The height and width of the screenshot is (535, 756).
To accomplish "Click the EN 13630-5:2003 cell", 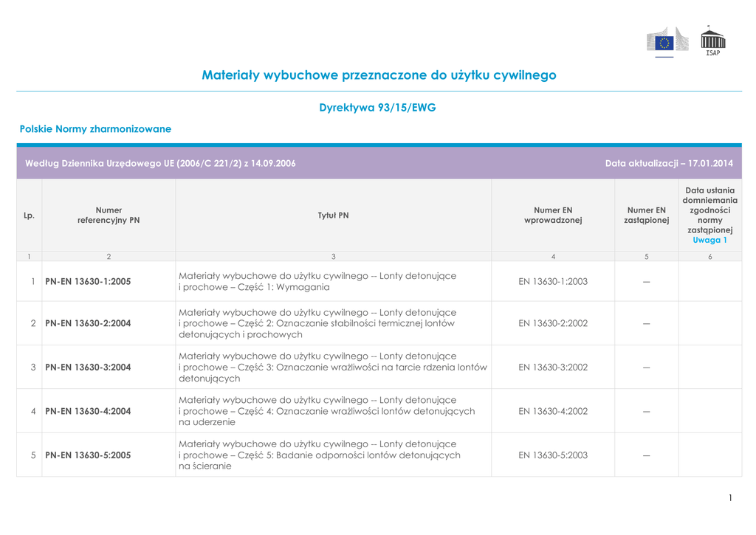I will [553, 455].
